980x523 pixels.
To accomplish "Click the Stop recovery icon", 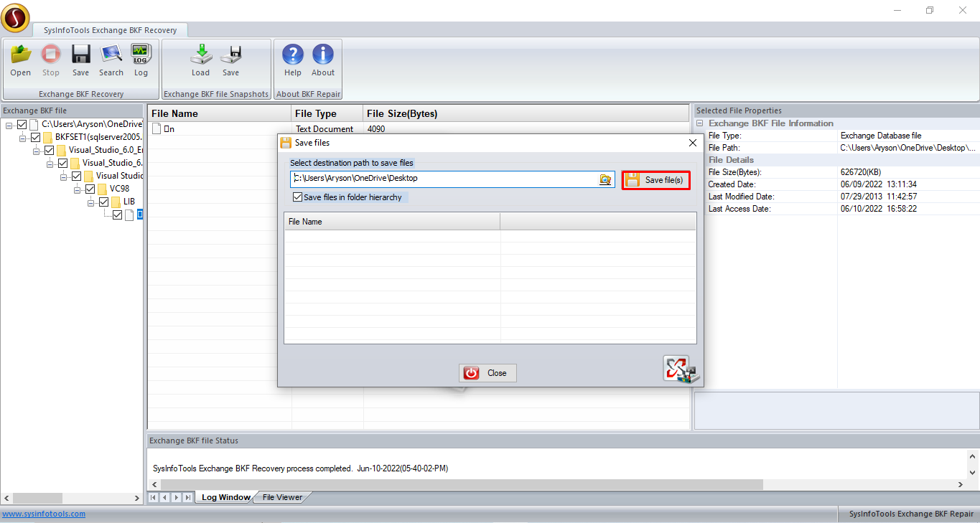I will 51,56.
